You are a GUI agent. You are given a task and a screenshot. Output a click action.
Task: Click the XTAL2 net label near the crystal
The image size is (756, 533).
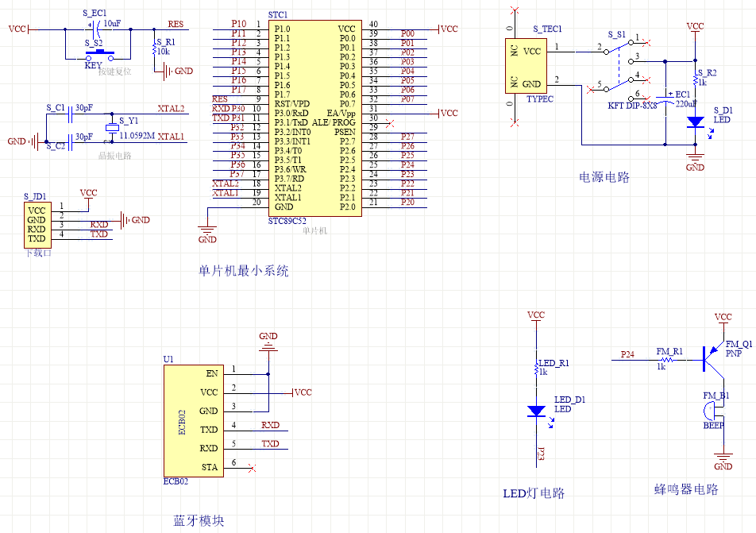pyautogui.click(x=172, y=109)
